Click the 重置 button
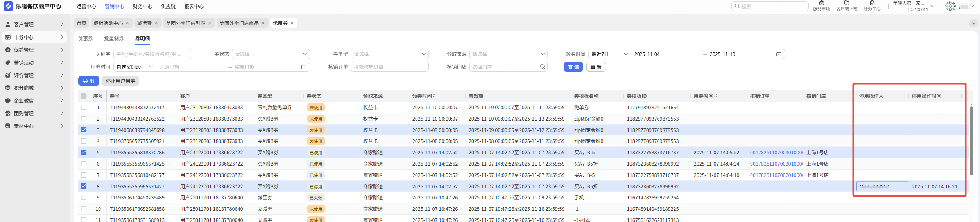The image size is (980, 222). coord(596,67)
